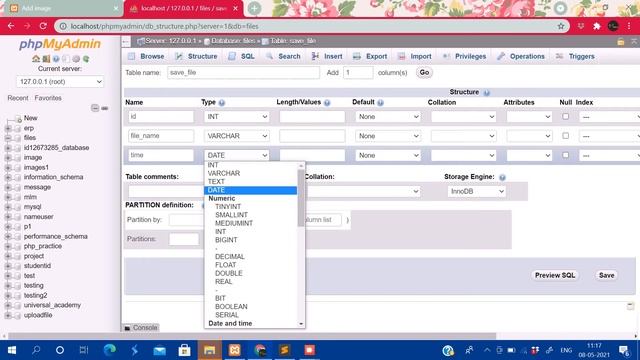Viewport: 640px width, 360px height.
Task: Reload the browser page
Action: pyautogui.click(x=43, y=26)
